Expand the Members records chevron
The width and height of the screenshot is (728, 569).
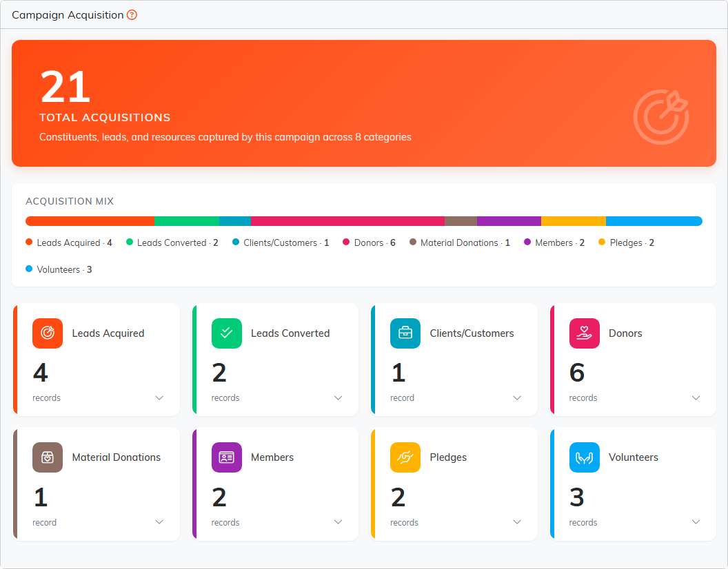coord(338,522)
